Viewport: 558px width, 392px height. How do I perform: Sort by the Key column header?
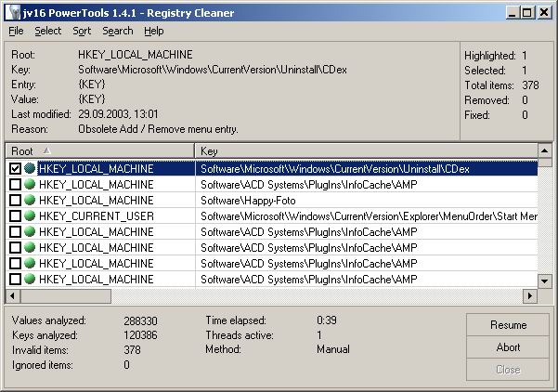point(366,151)
